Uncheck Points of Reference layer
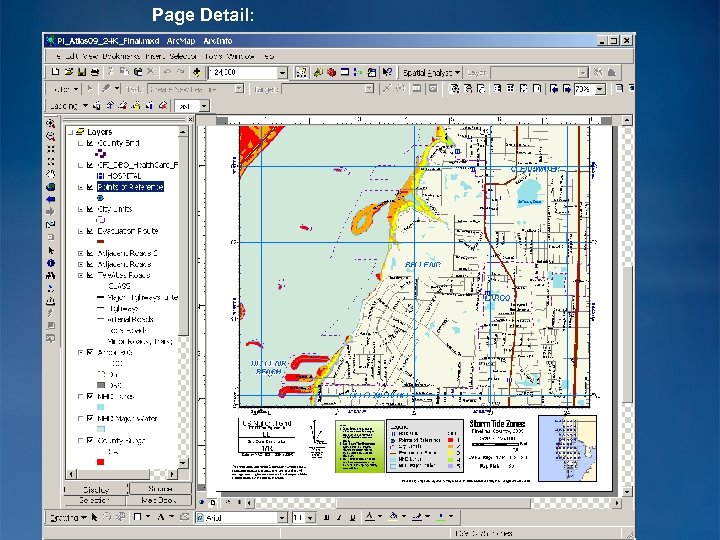Screen dimensions: 720x540 tap(90, 187)
